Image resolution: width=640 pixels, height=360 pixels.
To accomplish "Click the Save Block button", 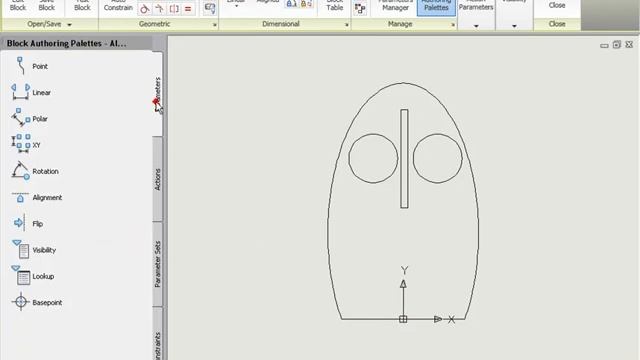I will pyautogui.click(x=47, y=6).
